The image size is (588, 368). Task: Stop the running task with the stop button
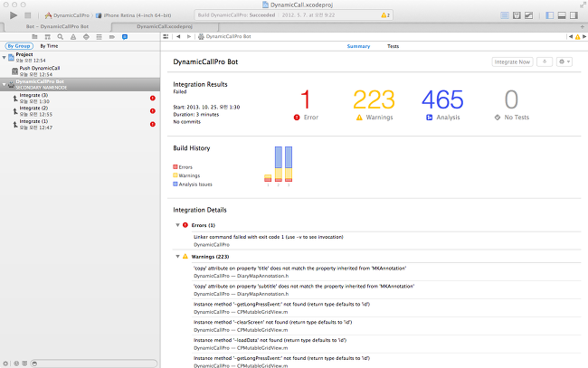click(x=27, y=15)
